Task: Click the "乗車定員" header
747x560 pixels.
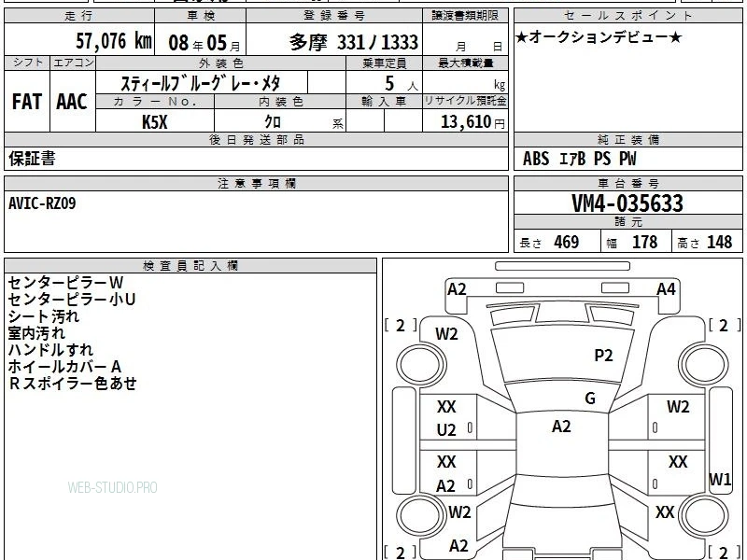Action: tap(384, 63)
